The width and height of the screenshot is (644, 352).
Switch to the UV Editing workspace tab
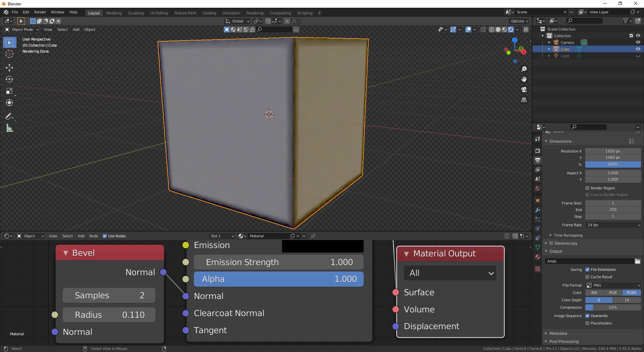coord(159,13)
